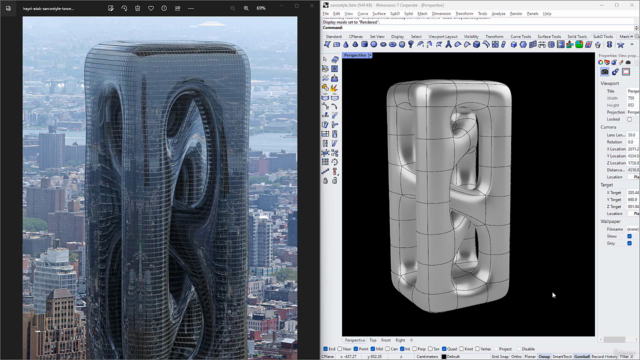This screenshot has height=360, width=640.
Task: Open the Projection dropdown in Properties
Action: pos(633,112)
